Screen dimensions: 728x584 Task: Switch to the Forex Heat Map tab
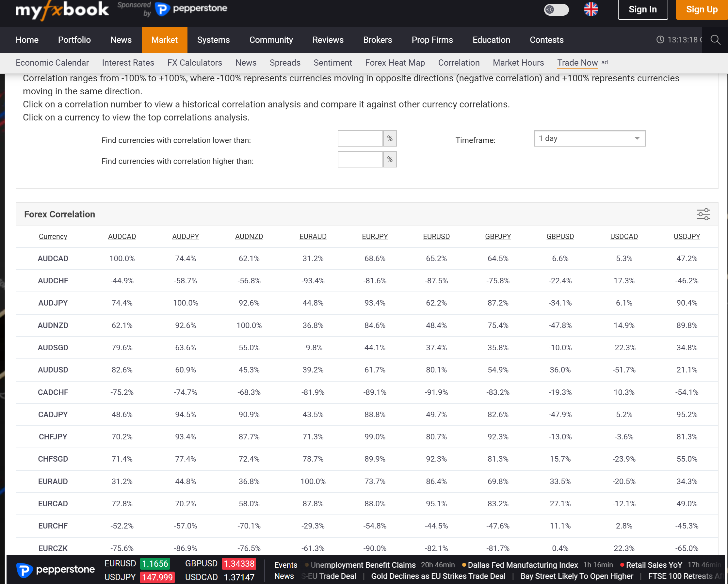click(x=395, y=63)
